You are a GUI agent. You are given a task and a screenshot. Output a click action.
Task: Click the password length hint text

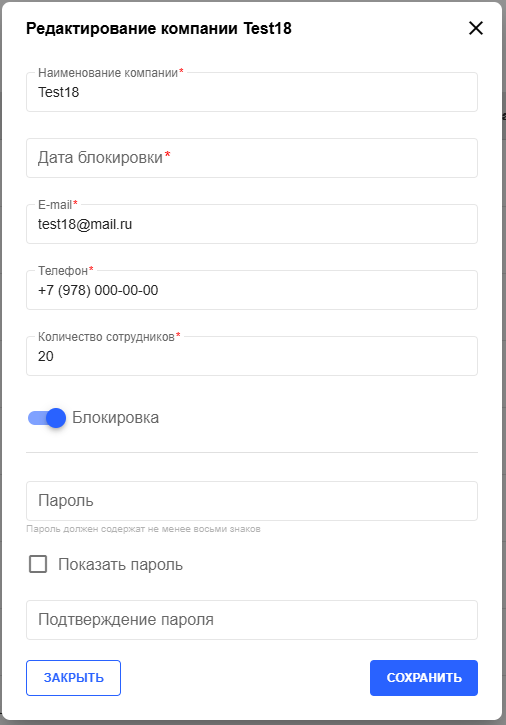coord(143,529)
